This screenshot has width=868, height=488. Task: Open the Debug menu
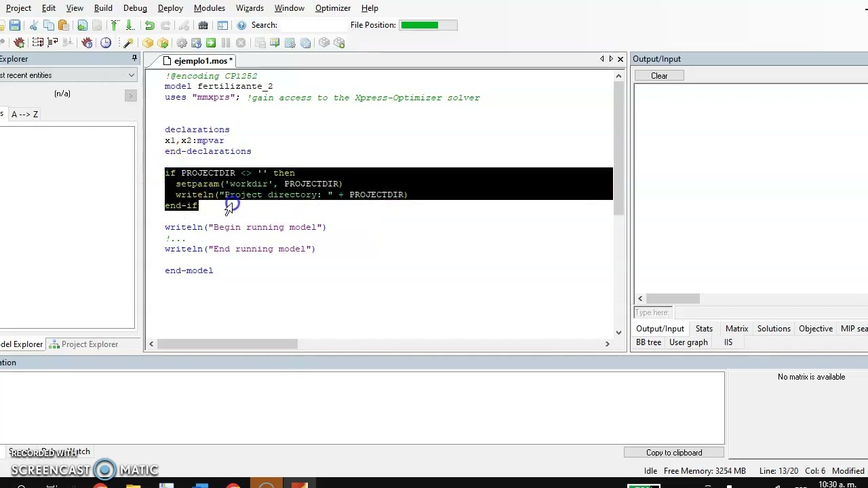tap(135, 8)
